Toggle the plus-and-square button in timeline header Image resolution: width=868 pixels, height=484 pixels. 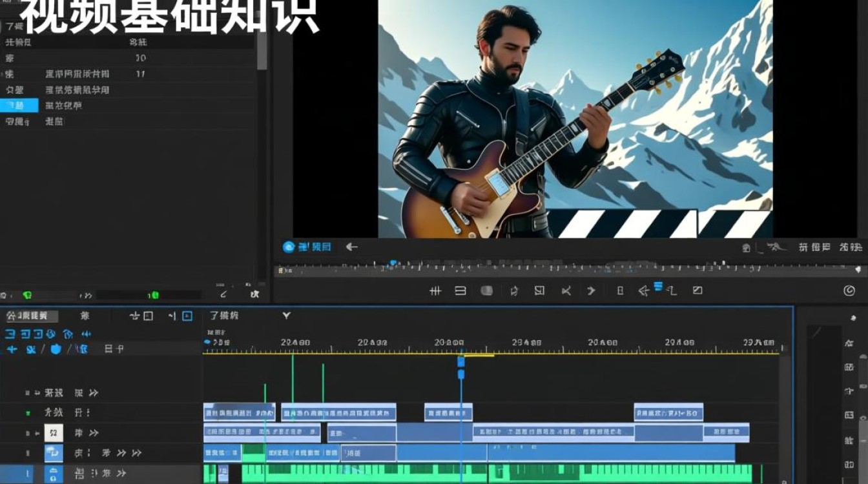coord(141,316)
